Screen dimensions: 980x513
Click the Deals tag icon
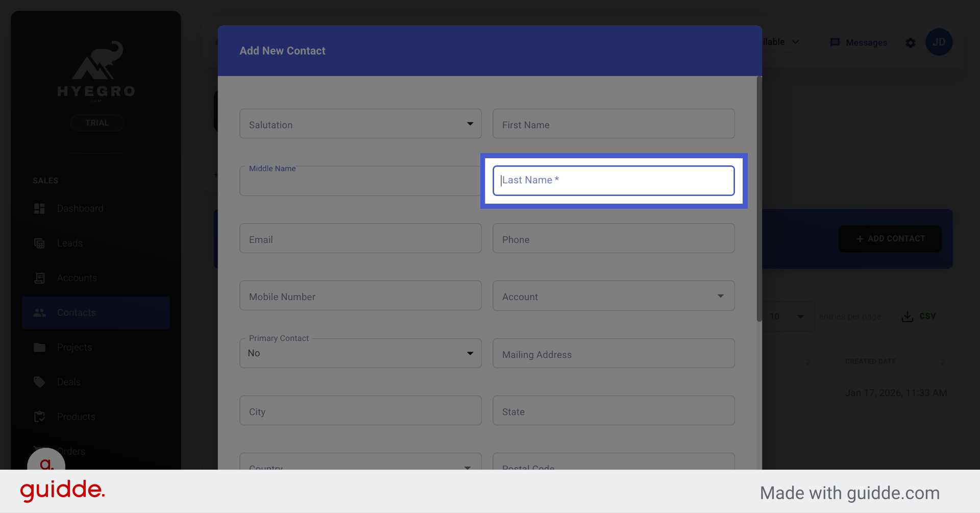[39, 382]
